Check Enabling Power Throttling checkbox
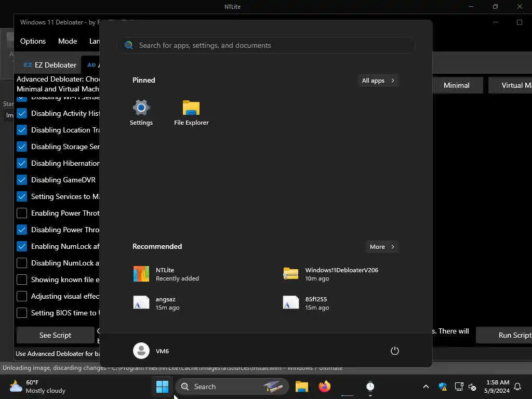The width and height of the screenshot is (532, 399). click(x=22, y=213)
